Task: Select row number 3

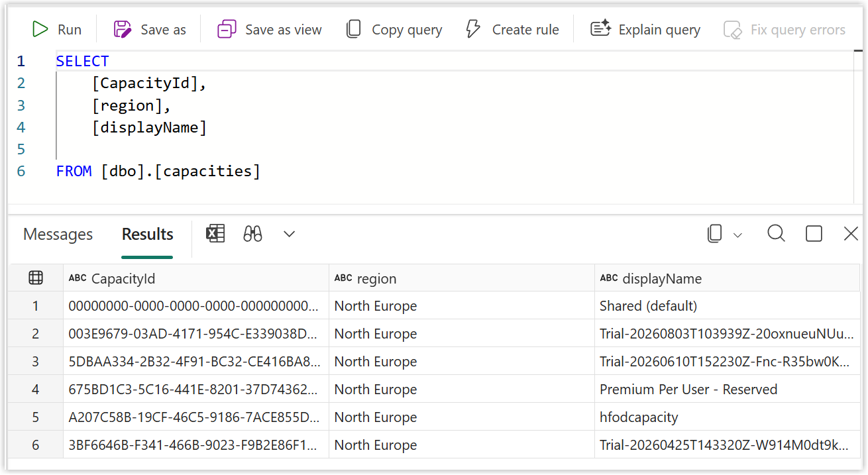Action: [36, 362]
